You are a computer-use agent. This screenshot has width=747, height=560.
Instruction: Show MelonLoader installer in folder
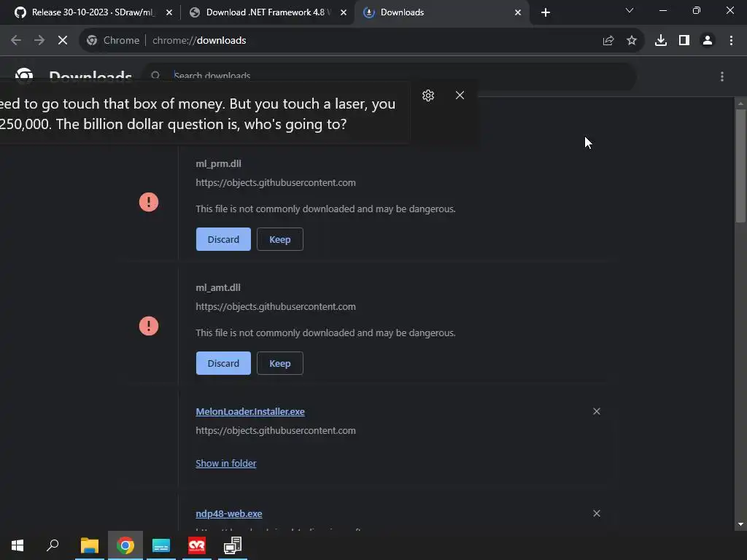(226, 463)
